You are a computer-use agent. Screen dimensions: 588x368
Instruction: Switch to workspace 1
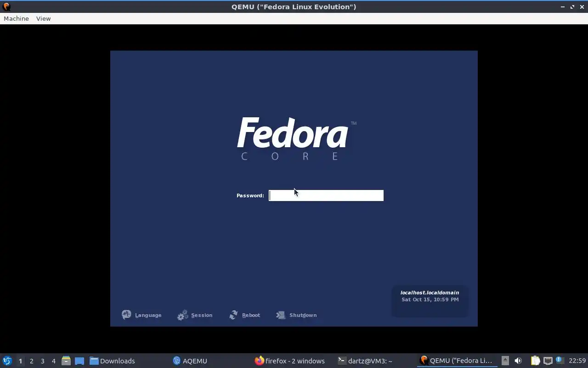point(20,361)
